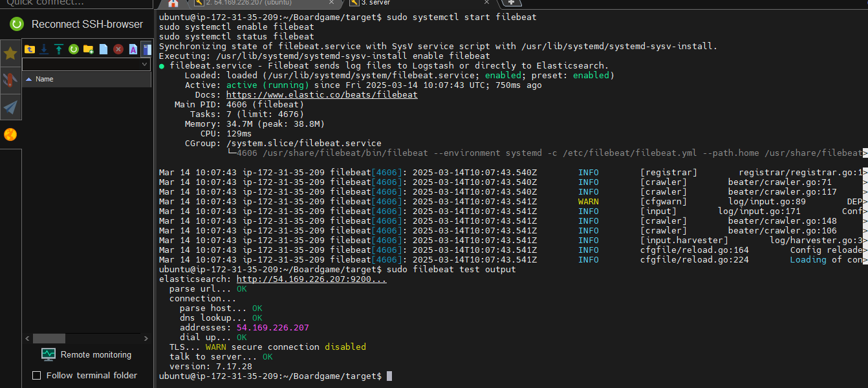The height and width of the screenshot is (388, 868).
Task: Click the green Reconnect SSH-browser icon
Action: (x=17, y=25)
